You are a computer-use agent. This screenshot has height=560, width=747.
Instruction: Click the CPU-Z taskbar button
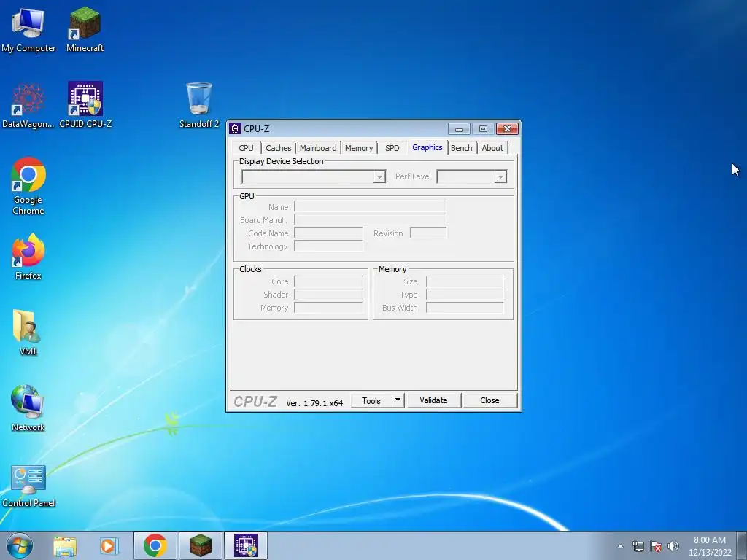[245, 545]
